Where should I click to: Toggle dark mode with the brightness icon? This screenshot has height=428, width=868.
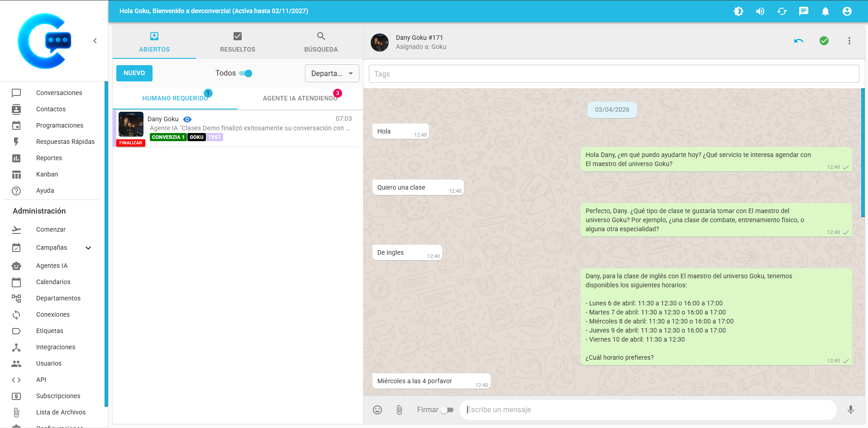pyautogui.click(x=738, y=11)
